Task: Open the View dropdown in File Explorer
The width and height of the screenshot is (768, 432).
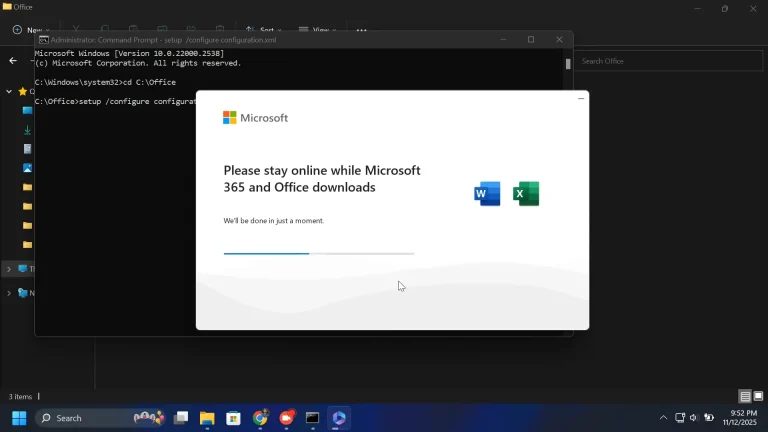Action: coord(317,30)
